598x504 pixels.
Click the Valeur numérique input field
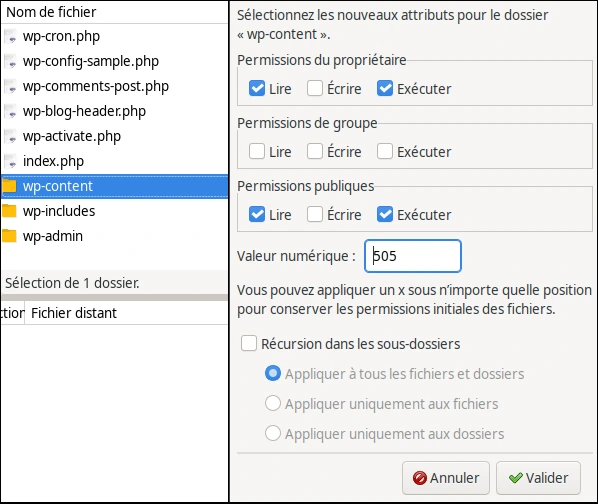point(413,256)
